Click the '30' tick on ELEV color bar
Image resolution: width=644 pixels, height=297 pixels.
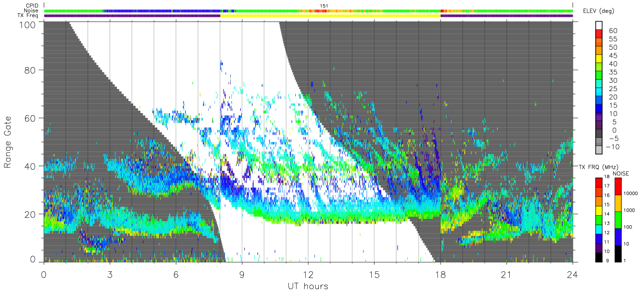click(613, 81)
